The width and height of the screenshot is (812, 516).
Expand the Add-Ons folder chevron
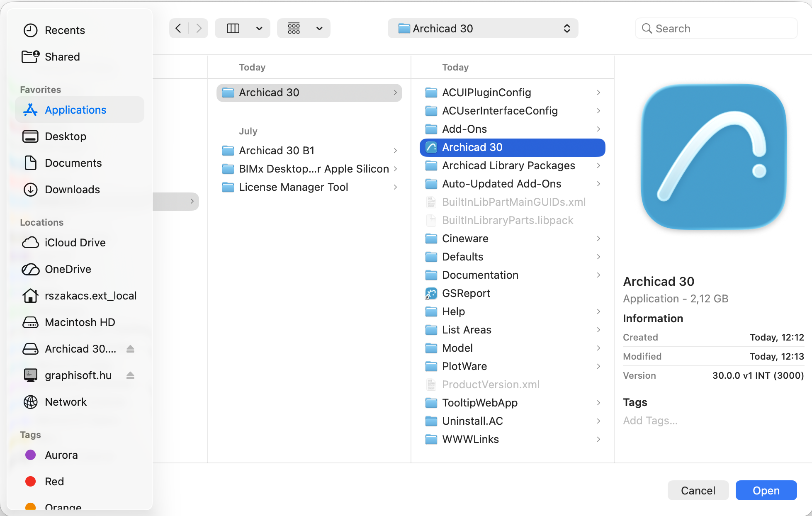[x=598, y=129]
